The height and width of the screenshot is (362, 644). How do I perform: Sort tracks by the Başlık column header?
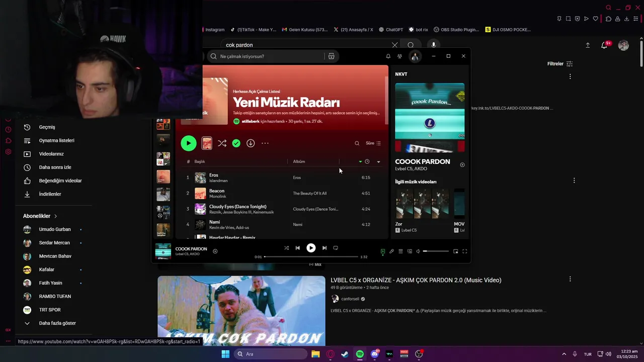200,161
